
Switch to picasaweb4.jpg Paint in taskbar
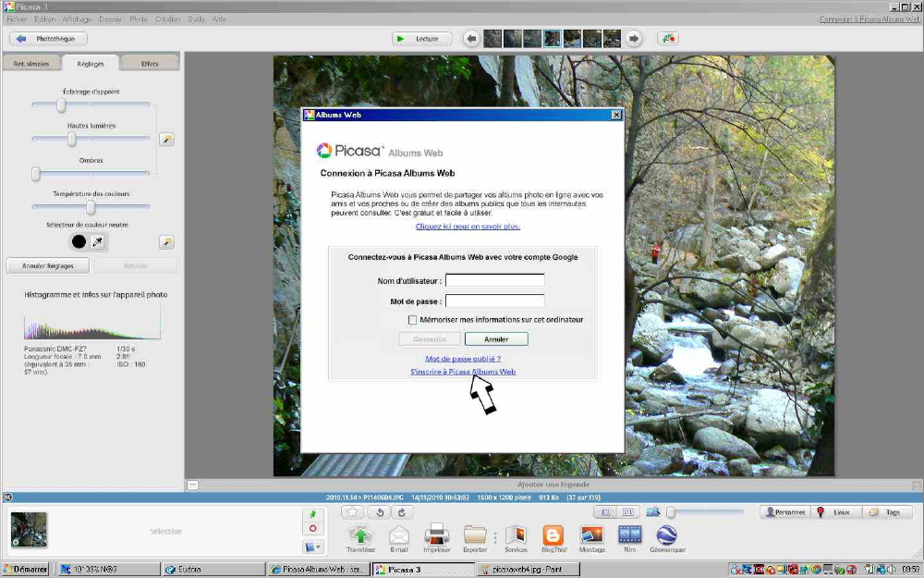click(529, 569)
